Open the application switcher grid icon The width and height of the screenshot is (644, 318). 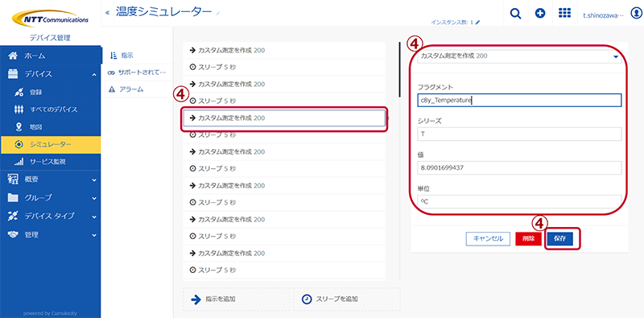(x=565, y=13)
